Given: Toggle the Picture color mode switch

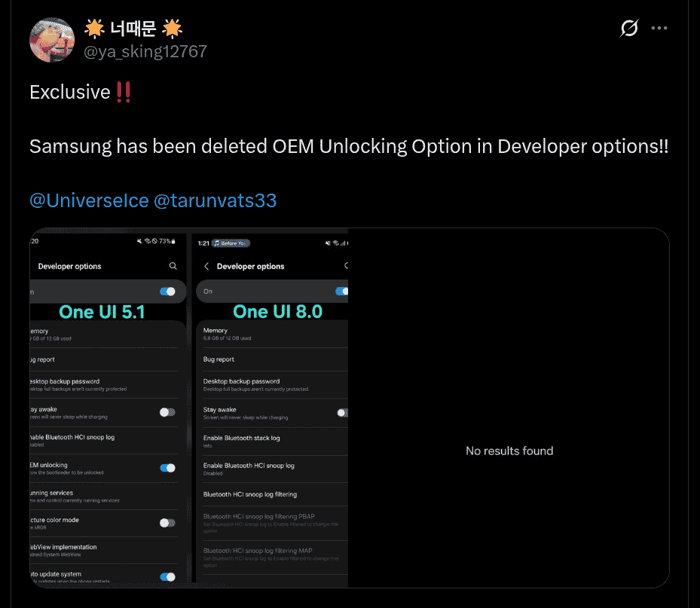Looking at the screenshot, I should [167, 522].
